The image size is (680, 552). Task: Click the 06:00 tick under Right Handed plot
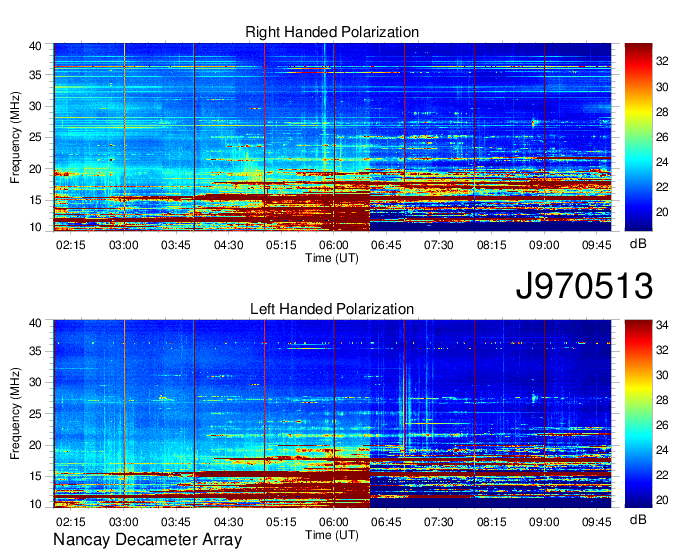click(x=333, y=245)
